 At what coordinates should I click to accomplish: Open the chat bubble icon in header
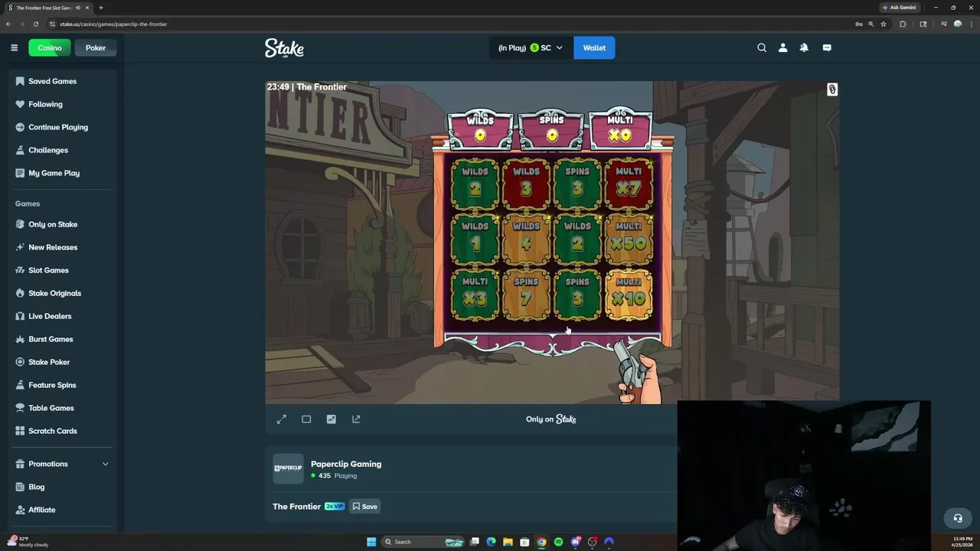tap(827, 47)
